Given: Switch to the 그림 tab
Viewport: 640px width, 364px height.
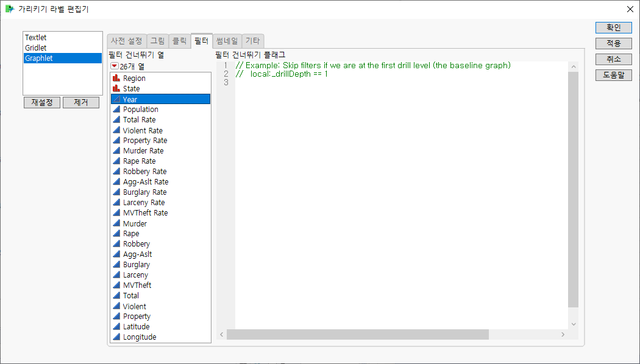Looking at the screenshot, I should coord(157,41).
